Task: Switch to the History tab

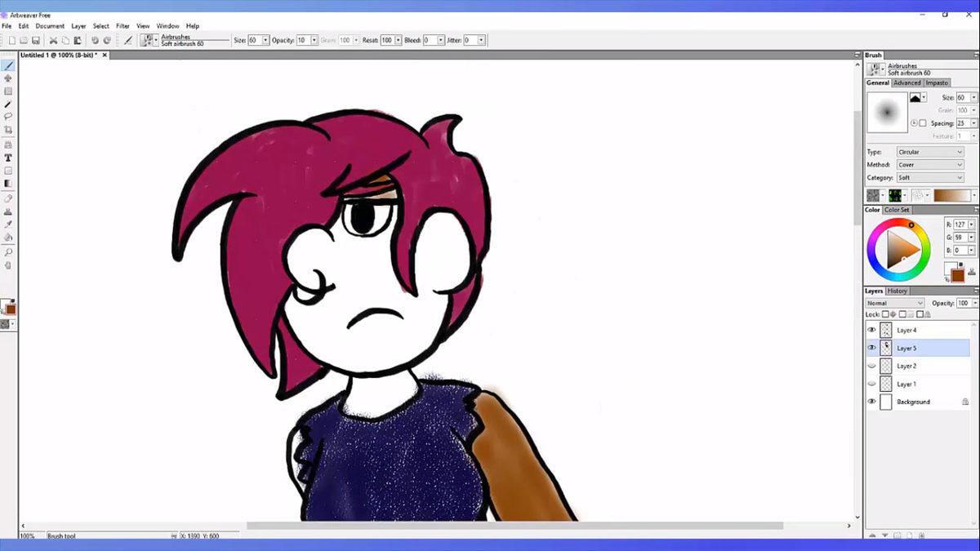Action: tap(898, 291)
